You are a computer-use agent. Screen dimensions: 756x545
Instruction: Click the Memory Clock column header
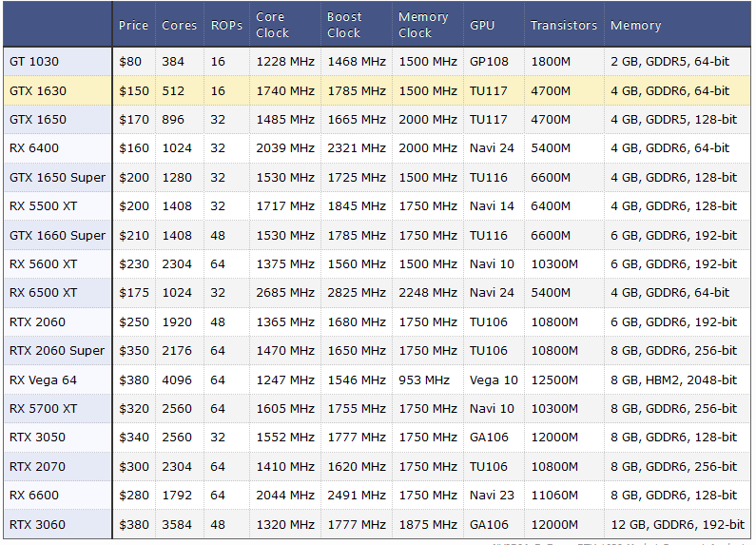pos(423,26)
